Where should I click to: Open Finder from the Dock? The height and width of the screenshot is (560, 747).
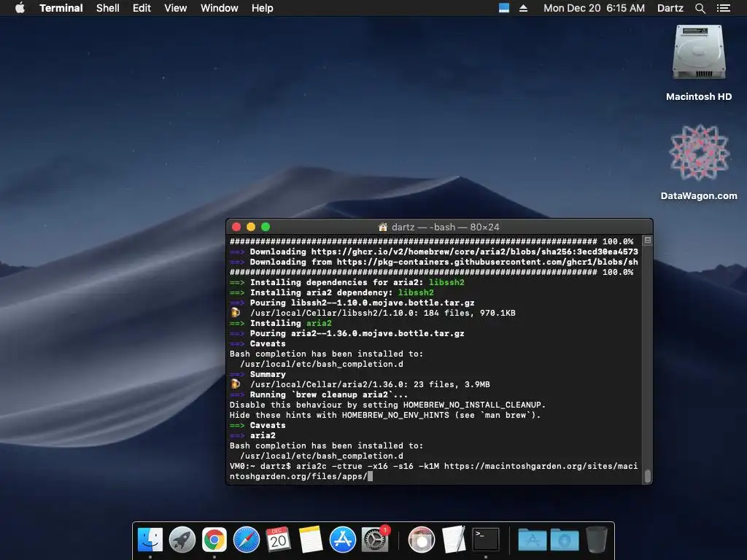click(150, 540)
